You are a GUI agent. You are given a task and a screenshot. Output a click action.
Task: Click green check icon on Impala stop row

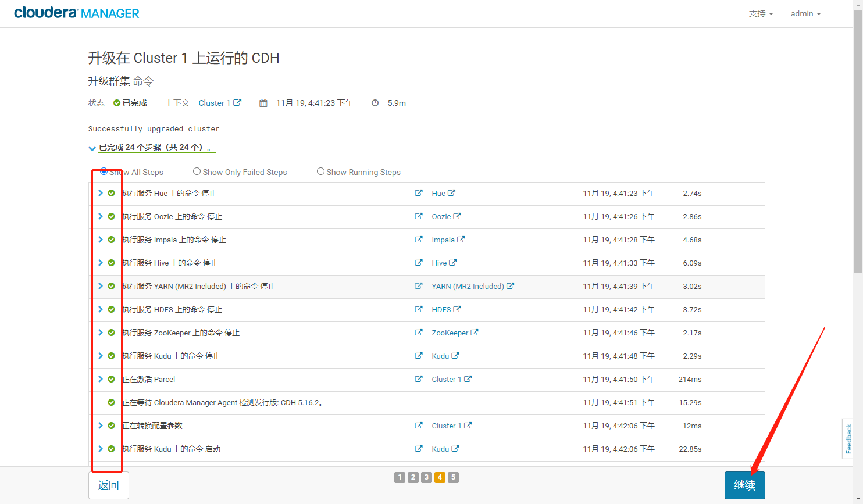point(112,240)
